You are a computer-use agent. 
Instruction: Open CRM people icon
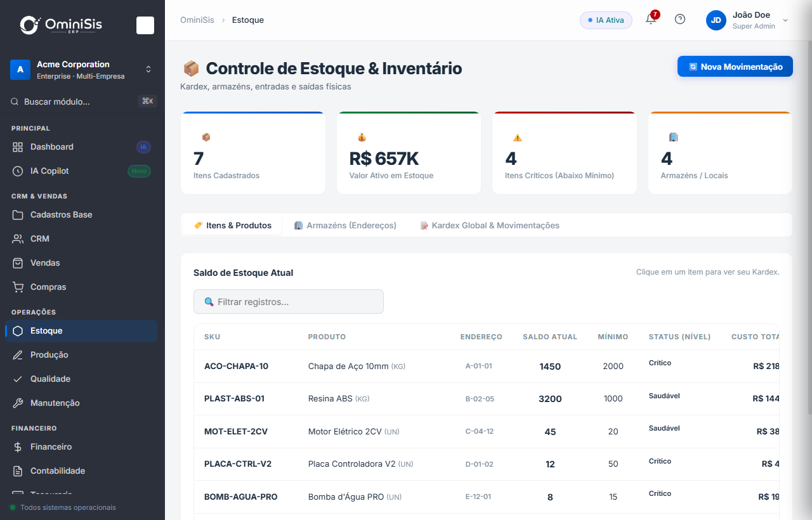18,239
